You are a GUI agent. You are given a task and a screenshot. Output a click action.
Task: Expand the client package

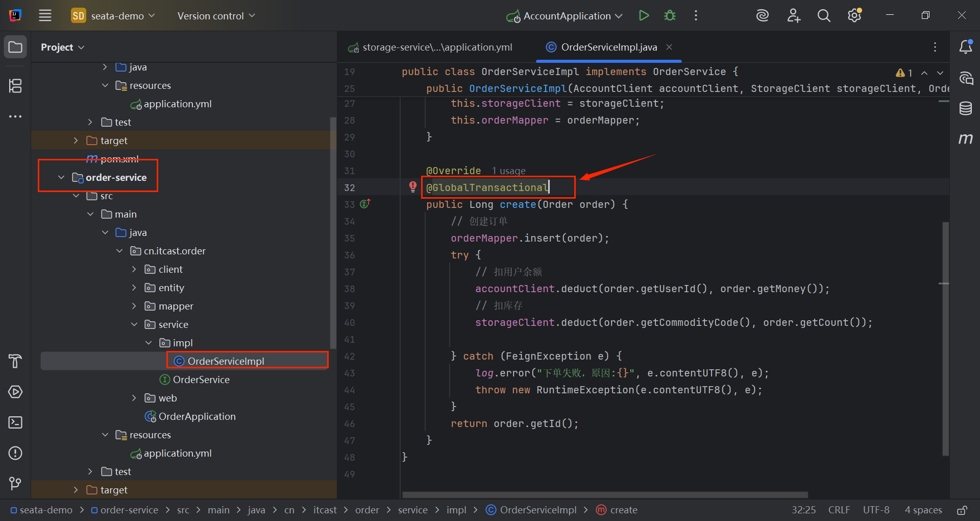(134, 269)
